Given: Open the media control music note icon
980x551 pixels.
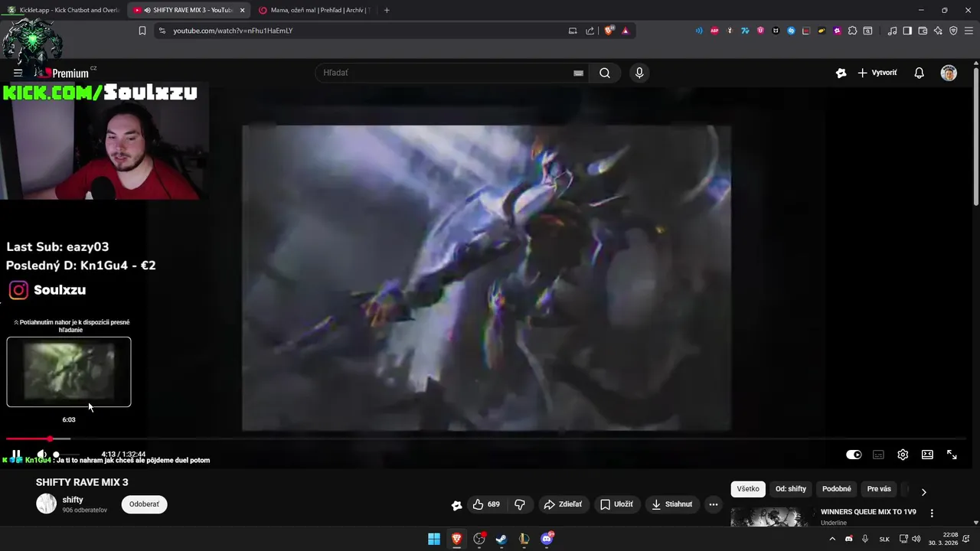Looking at the screenshot, I should pos(892,31).
